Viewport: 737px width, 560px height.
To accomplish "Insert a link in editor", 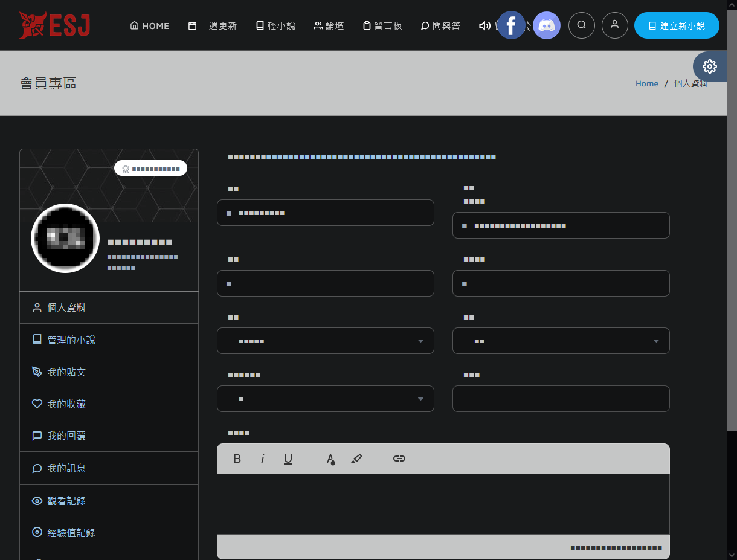I will 399,459.
